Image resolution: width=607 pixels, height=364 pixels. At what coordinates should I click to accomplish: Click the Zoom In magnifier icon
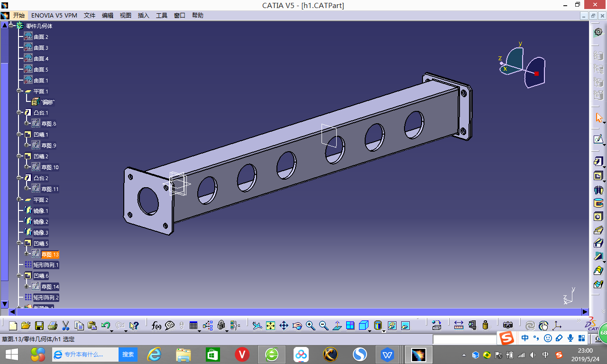[x=310, y=326]
